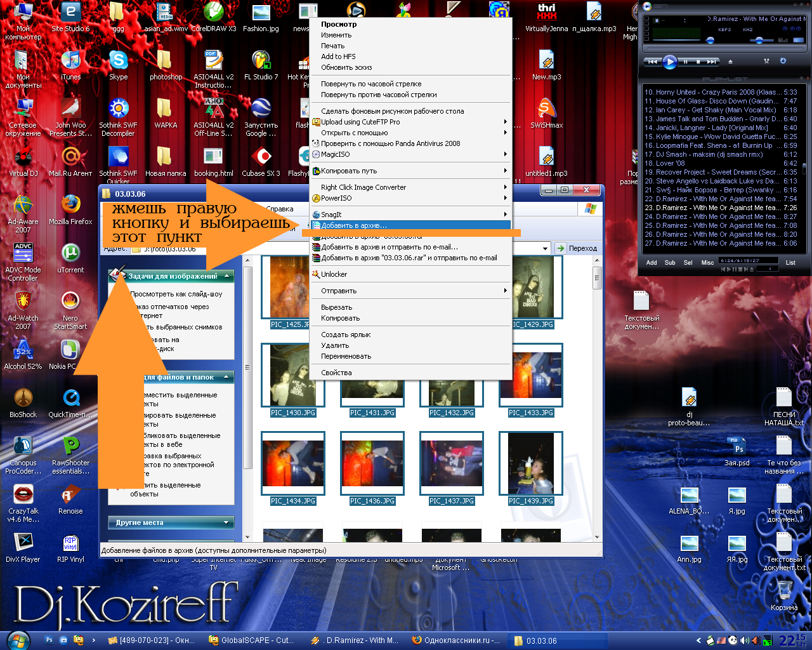The width and height of the screenshot is (812, 650).
Task: Collapse the 'для файлов и папок' panel
Action: [226, 377]
